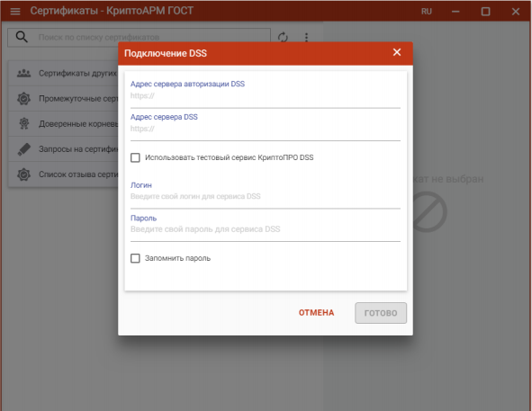
Task: Click into the Пароль input field
Action: pyautogui.click(x=266, y=229)
